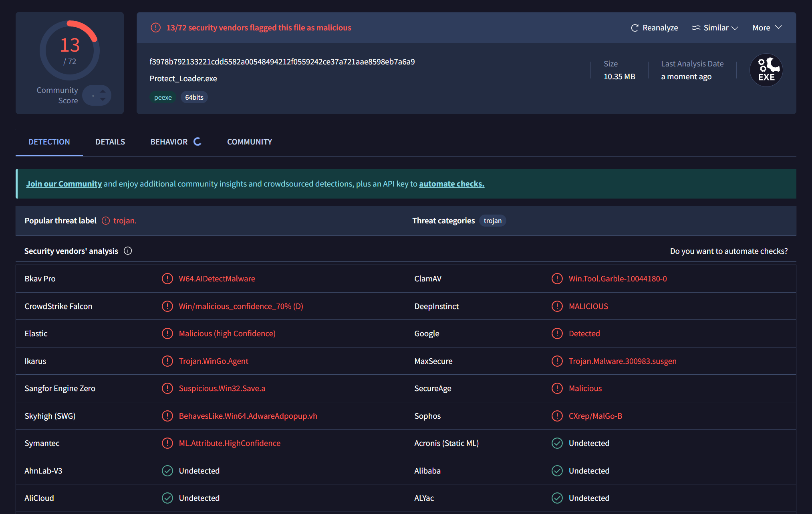Open the More dropdown menu
The image size is (812, 514).
click(x=767, y=28)
